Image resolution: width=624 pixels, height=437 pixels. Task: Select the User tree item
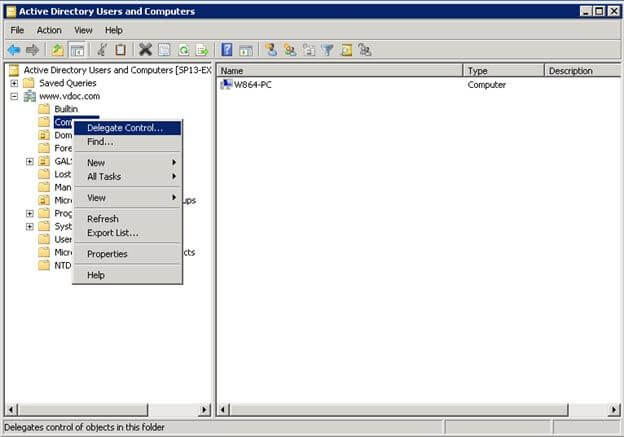pos(63,239)
